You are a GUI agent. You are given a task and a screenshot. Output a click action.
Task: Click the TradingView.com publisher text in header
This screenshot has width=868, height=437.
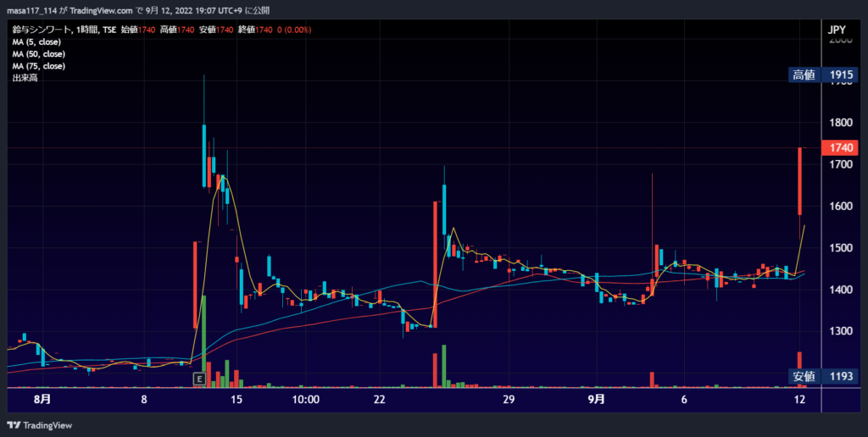(102, 10)
